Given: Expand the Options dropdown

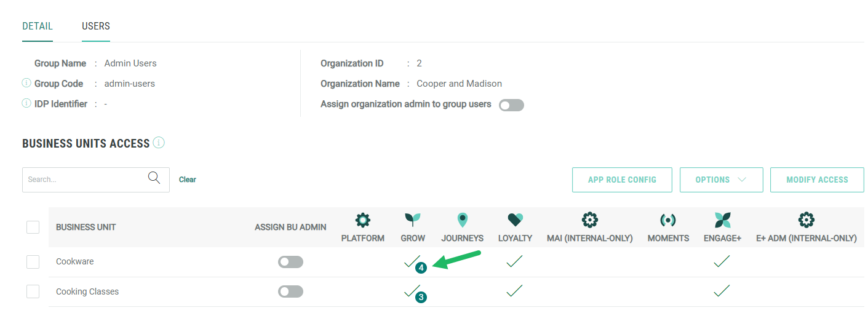Looking at the screenshot, I should coord(721,180).
